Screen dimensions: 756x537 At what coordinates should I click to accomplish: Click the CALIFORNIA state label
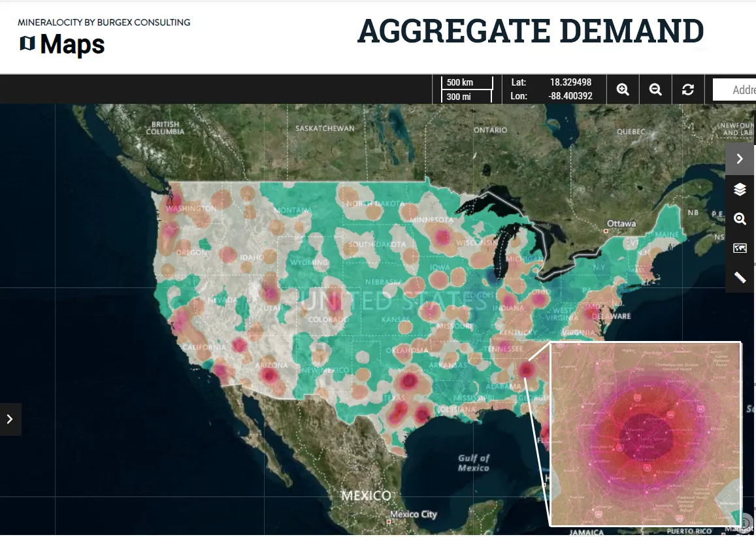pyautogui.click(x=204, y=347)
